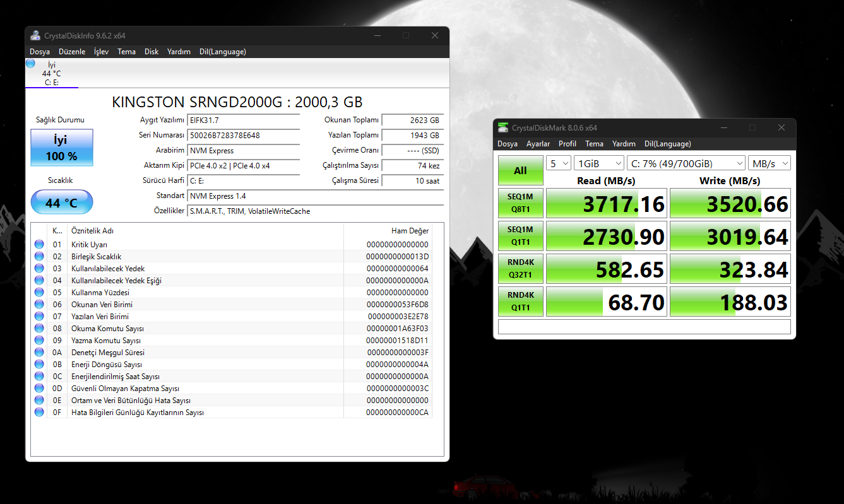
Task: Click the RND4K Q32T1 write result 323.84
Action: (730, 269)
